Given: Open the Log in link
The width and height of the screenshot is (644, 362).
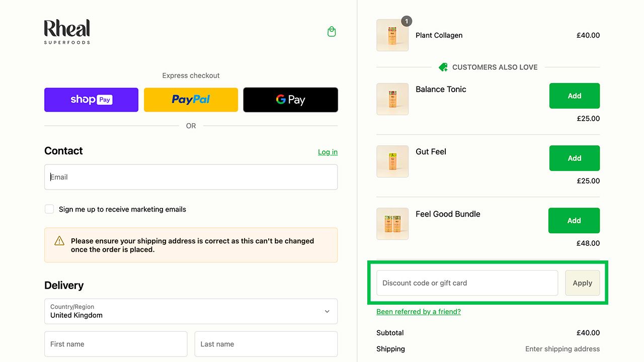Looking at the screenshot, I should 328,152.
